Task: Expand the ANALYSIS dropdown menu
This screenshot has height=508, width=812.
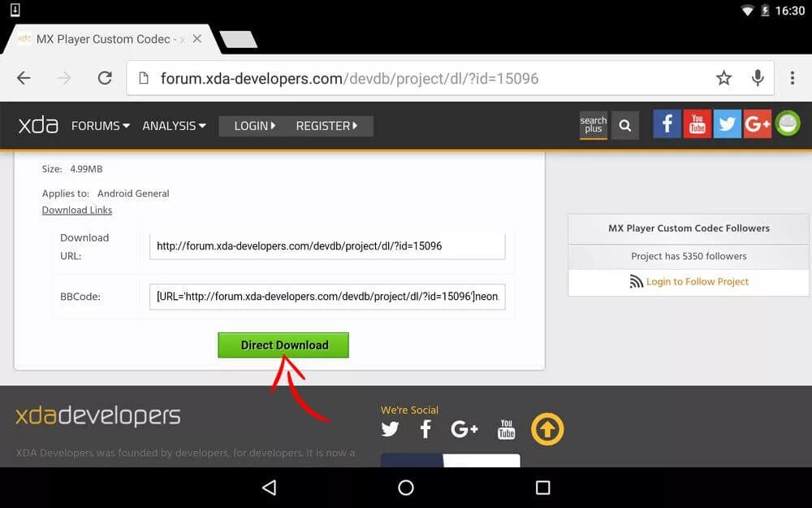Action: pyautogui.click(x=174, y=125)
